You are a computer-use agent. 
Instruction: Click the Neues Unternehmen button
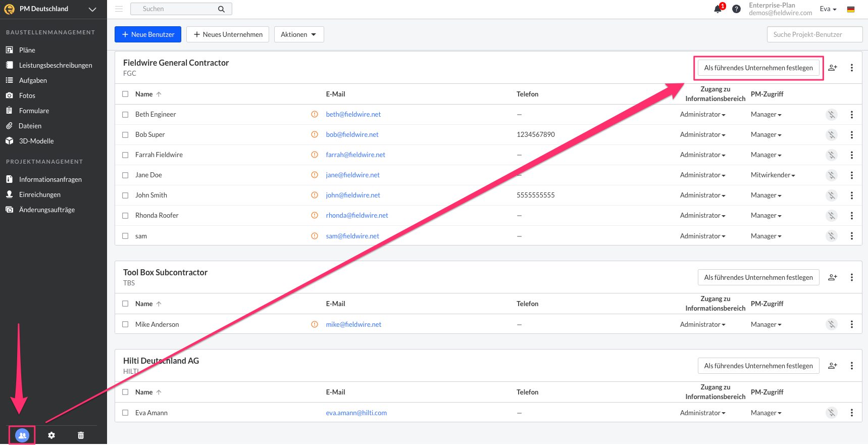(x=228, y=34)
